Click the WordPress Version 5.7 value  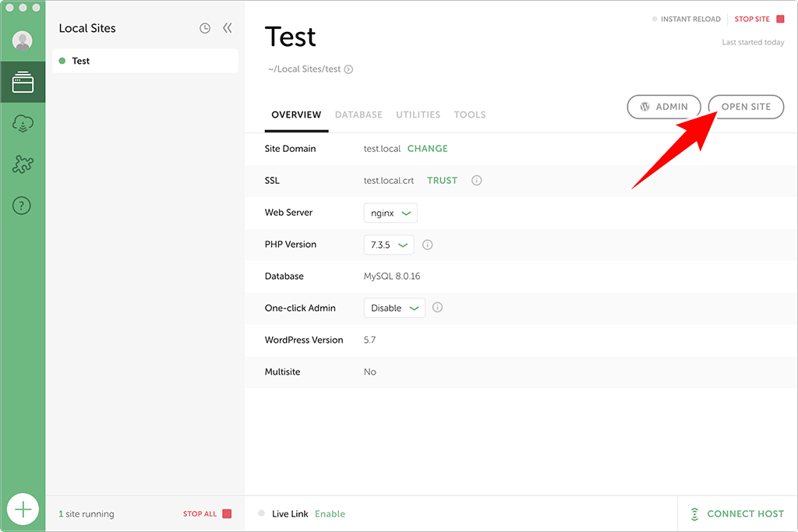point(369,340)
